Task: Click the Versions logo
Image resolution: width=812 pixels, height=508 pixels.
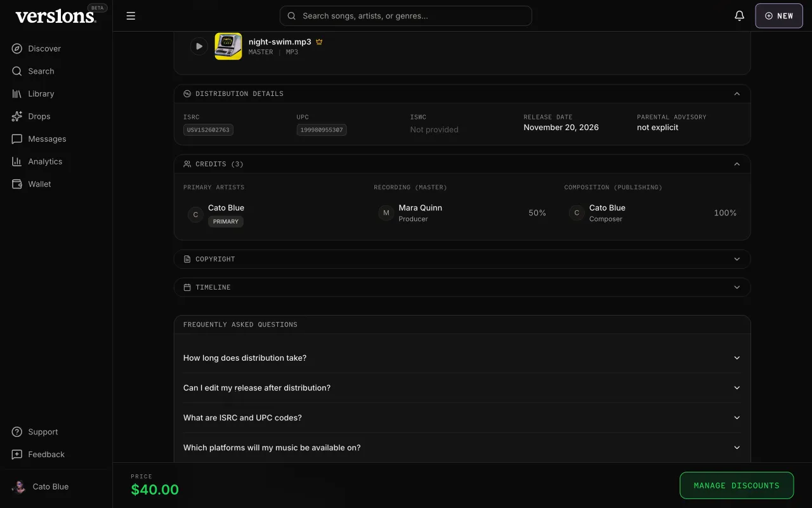Action: pos(56,17)
